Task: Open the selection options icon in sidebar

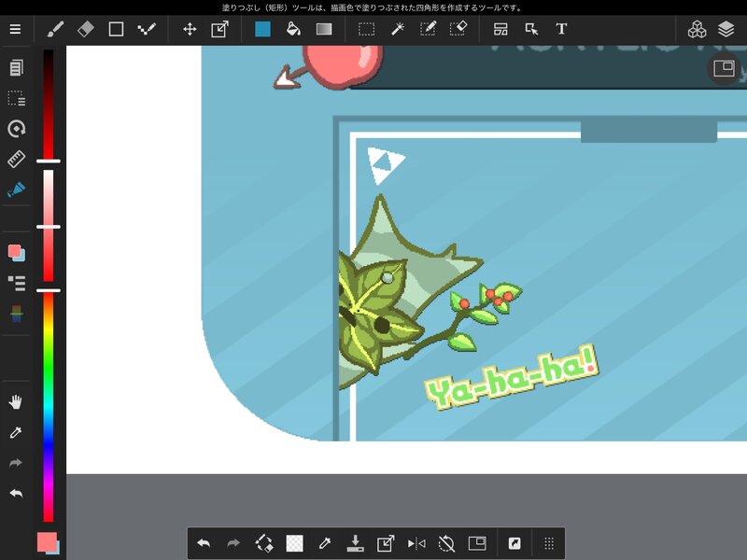Action: pos(16,98)
